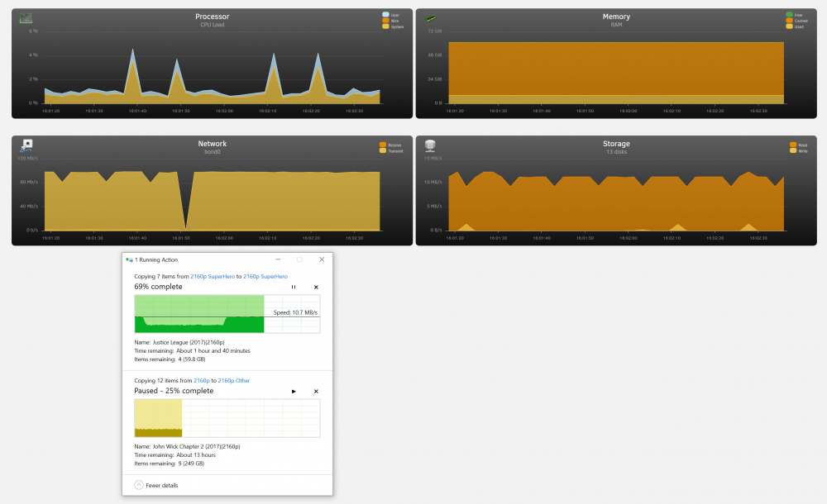
Task: Open the 2160p Other destination link
Action: point(234,380)
